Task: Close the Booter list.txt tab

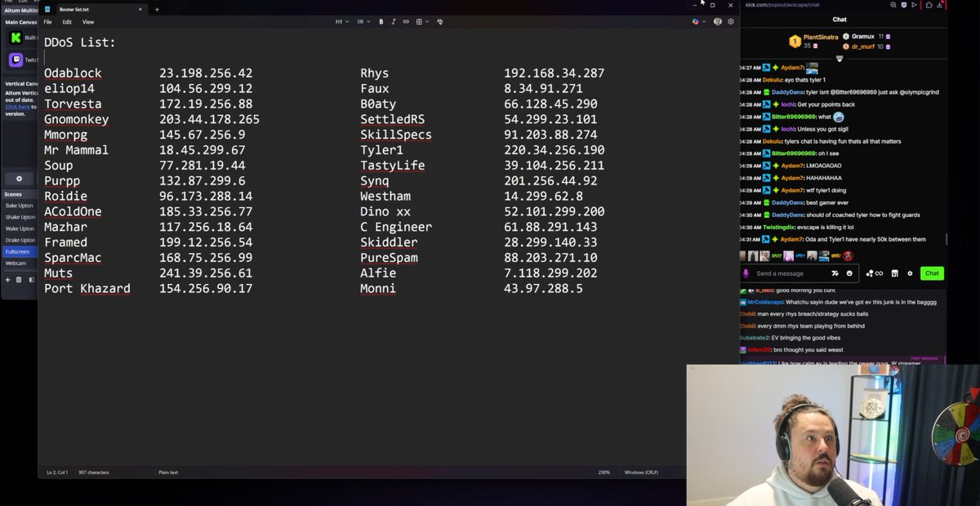Action: point(140,9)
